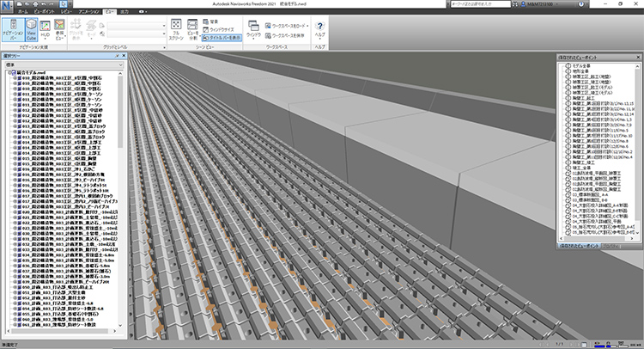Expand the 060 護岸部 背後盛土-5.0 tree row
The image size is (644, 349).
click(15, 320)
